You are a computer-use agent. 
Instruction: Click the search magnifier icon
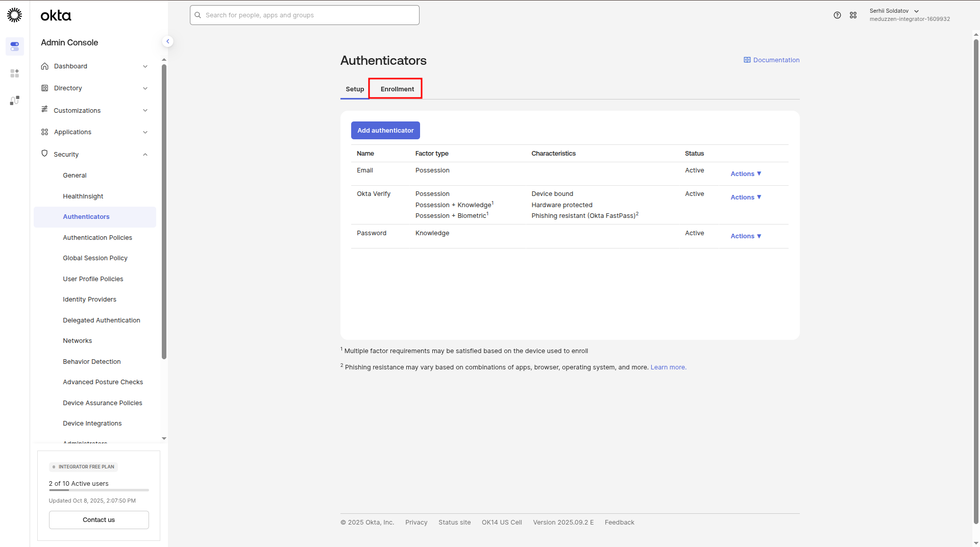pyautogui.click(x=198, y=15)
